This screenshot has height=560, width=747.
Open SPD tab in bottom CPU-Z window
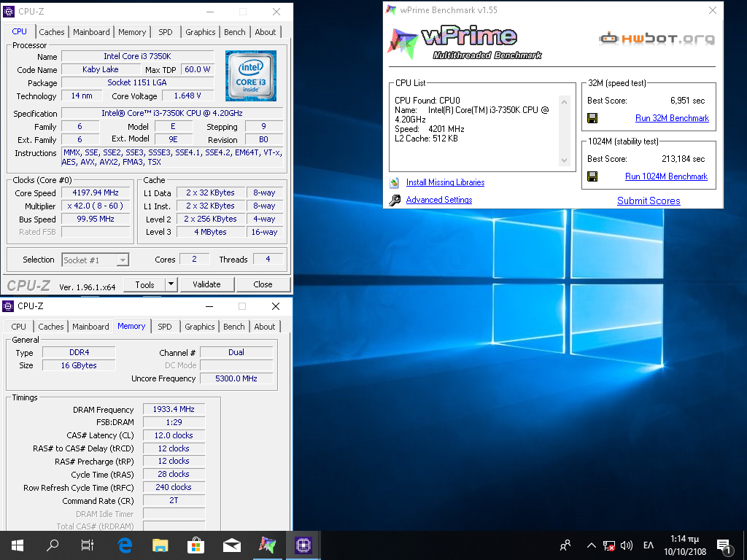(x=165, y=327)
